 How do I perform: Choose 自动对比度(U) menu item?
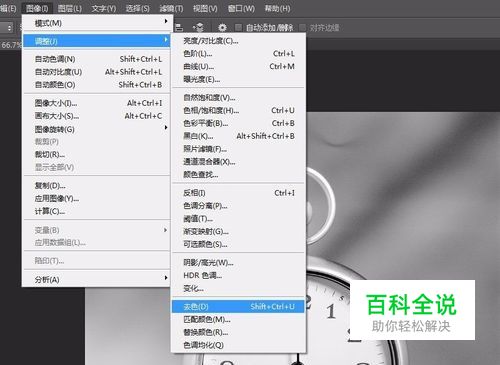(97, 72)
